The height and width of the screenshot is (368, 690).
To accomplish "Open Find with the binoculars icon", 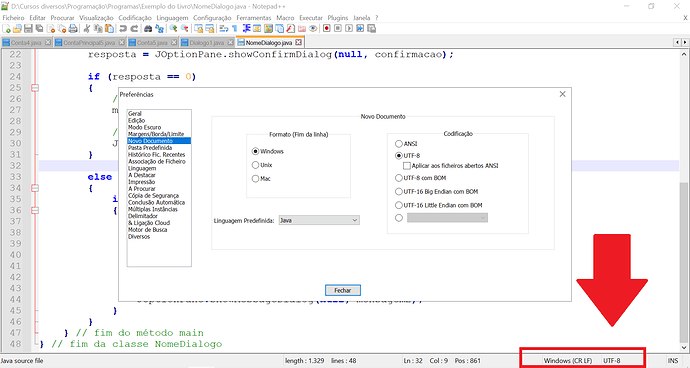I will pos(148,29).
